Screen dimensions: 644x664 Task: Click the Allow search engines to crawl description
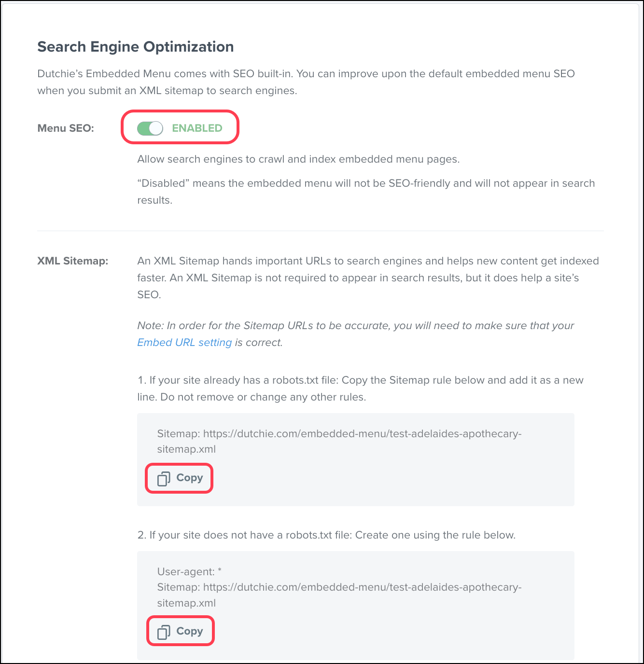(x=298, y=159)
